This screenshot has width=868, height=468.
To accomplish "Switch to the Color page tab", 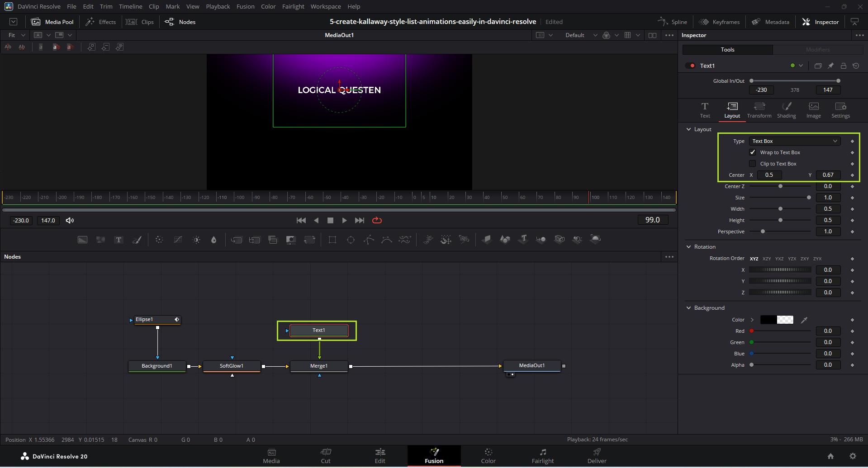I will (488, 456).
